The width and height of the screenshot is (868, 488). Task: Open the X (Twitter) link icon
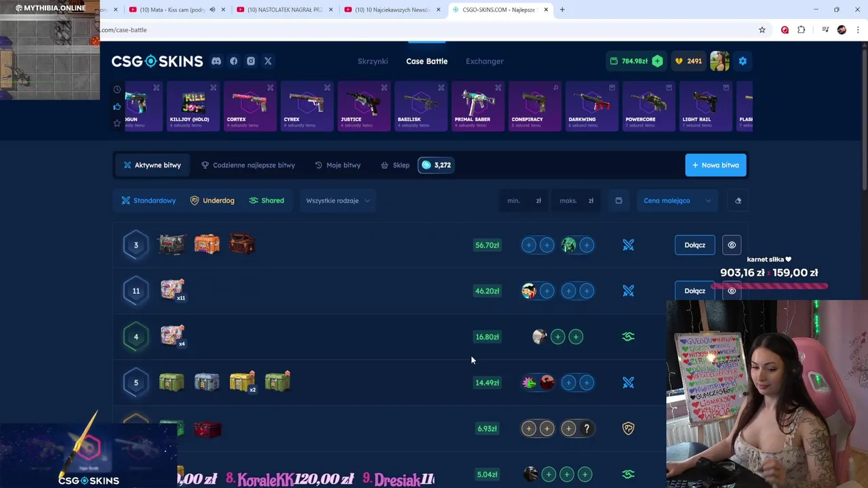click(268, 61)
